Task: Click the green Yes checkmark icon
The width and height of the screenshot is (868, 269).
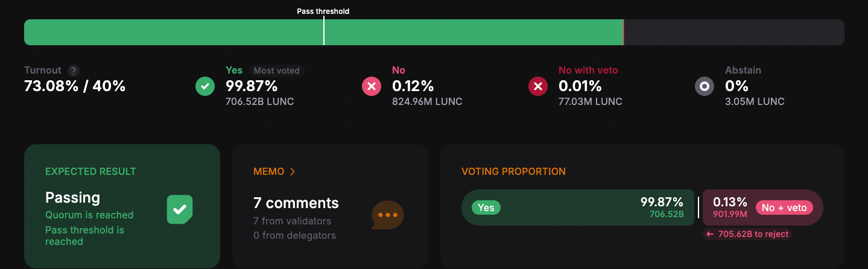Action: pyautogui.click(x=205, y=86)
